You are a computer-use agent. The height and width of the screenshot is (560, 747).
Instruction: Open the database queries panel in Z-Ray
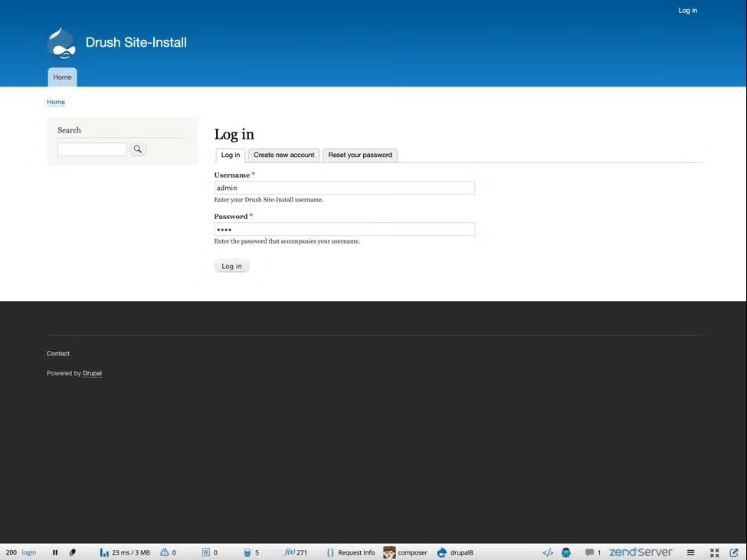(x=251, y=552)
